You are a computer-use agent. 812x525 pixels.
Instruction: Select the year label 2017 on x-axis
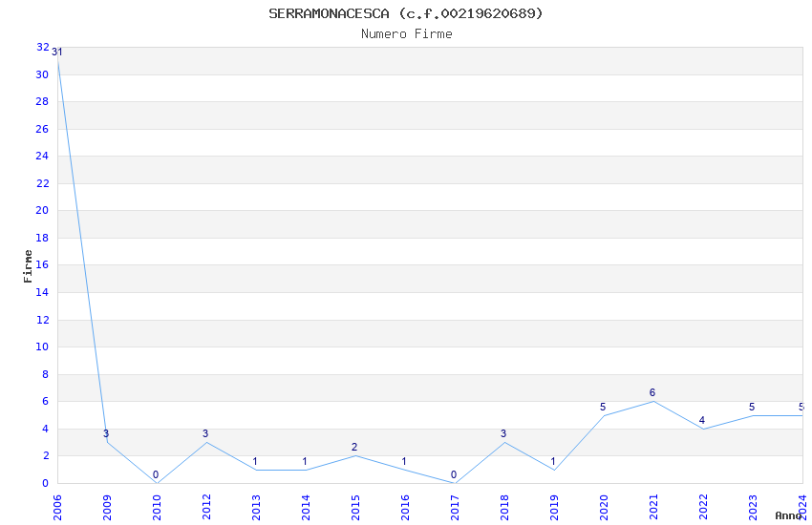(x=455, y=507)
